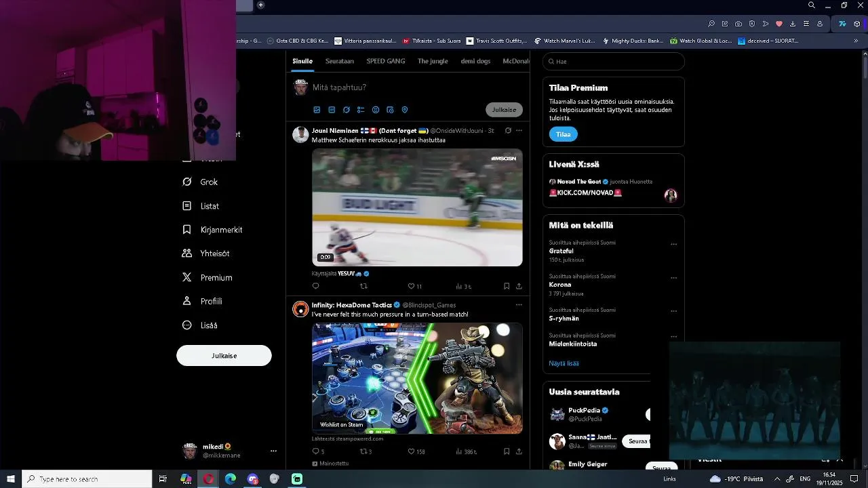The width and height of the screenshot is (868, 488).
Task: Open the Travis Scott Outfits bookmark
Action: [496, 41]
